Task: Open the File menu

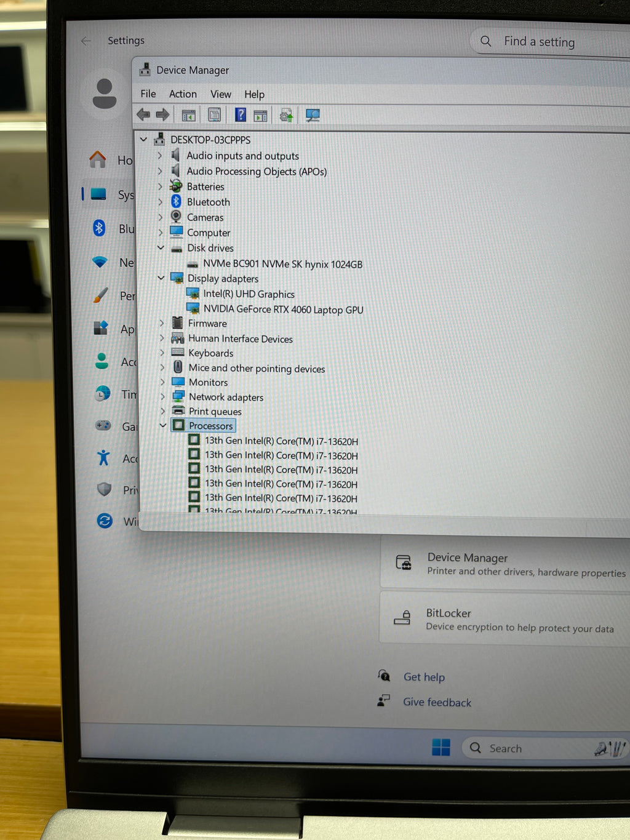Action: 148,94
